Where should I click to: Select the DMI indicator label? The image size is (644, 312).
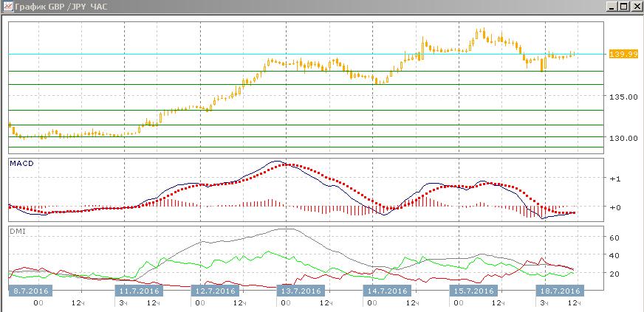(18, 231)
